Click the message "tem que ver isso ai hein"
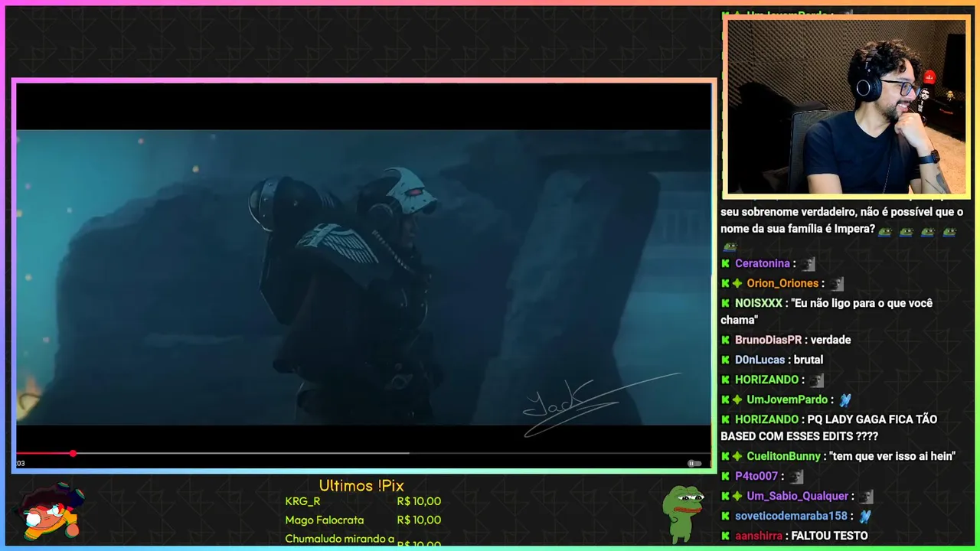The width and height of the screenshot is (980, 551). click(x=892, y=456)
